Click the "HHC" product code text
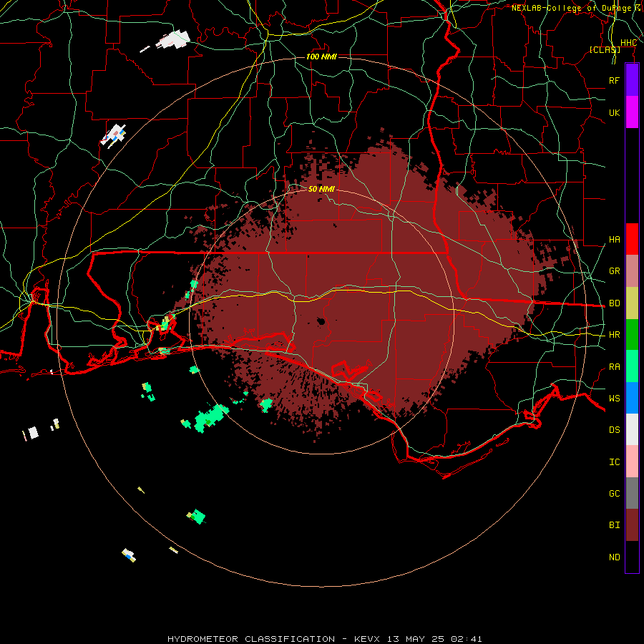The width and height of the screenshot is (644, 644). [x=628, y=43]
